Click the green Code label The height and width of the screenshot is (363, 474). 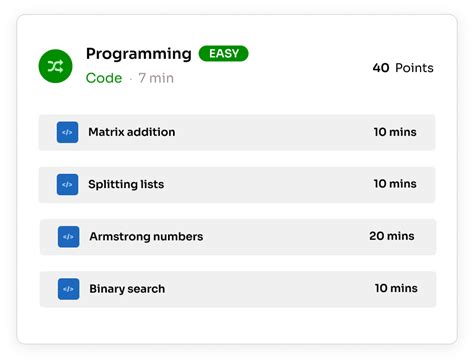[104, 78]
